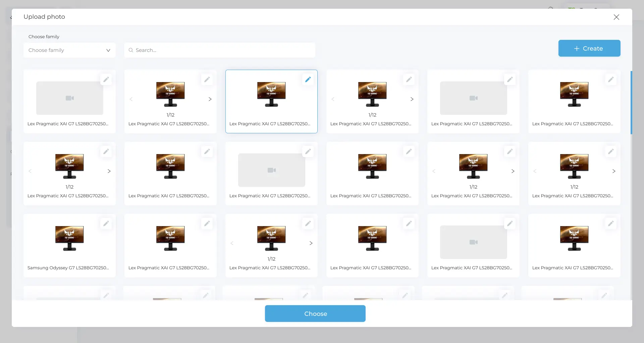The image size is (644, 343).
Task: Click the blue vertical scrollbar of the photo grid
Action: tap(631, 102)
